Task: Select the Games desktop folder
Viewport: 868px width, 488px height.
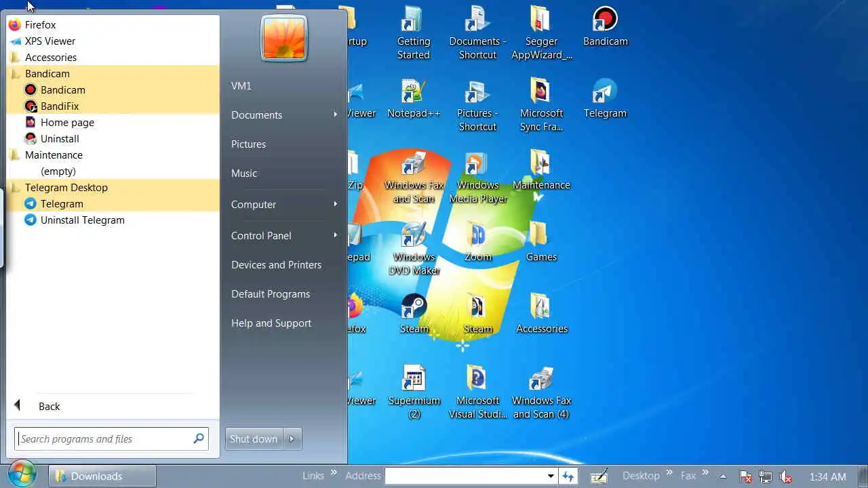Action: click(541, 241)
